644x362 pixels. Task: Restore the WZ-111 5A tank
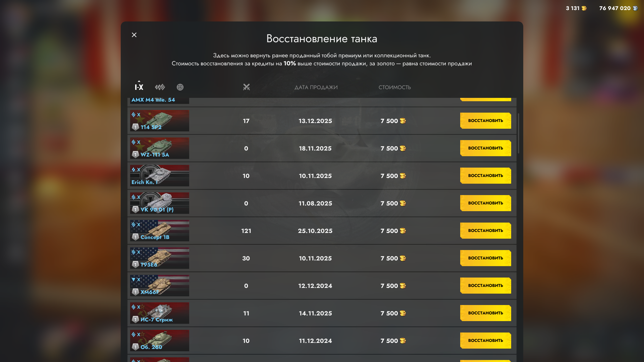pyautogui.click(x=485, y=148)
